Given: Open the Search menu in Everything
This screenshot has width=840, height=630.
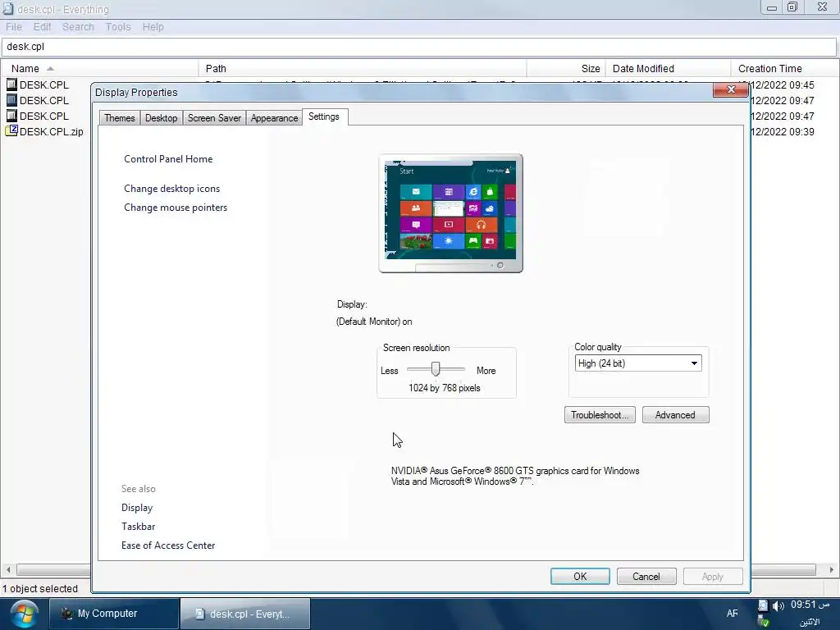Looking at the screenshot, I should (78, 27).
